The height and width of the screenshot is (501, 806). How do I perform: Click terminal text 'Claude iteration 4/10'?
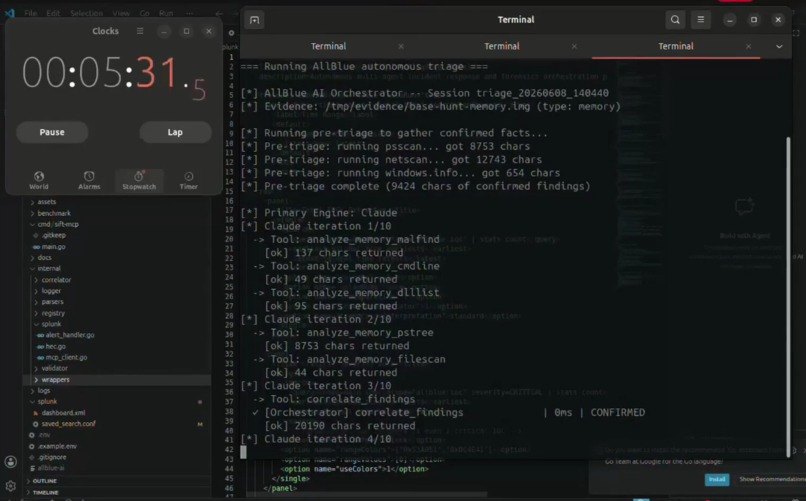click(x=327, y=439)
